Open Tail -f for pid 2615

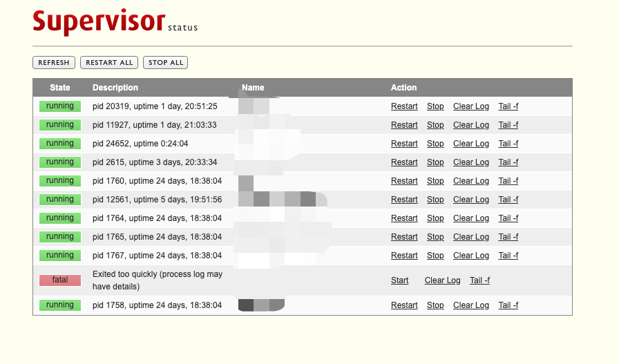[x=508, y=162]
